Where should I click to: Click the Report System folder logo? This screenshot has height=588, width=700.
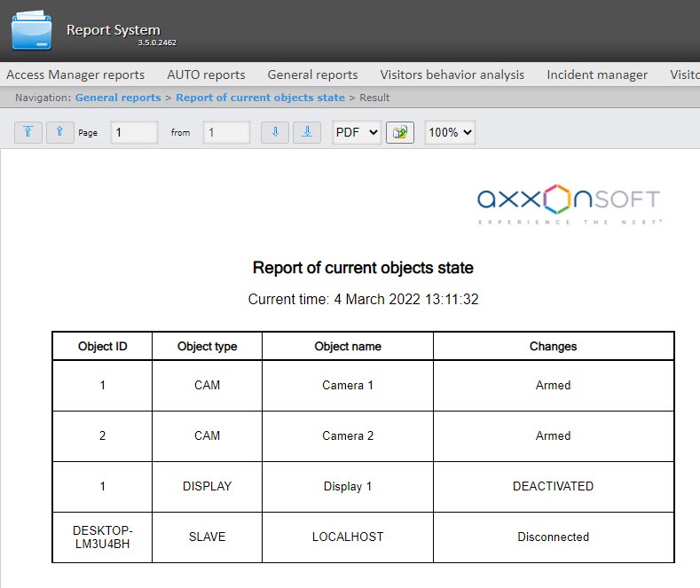[x=32, y=30]
